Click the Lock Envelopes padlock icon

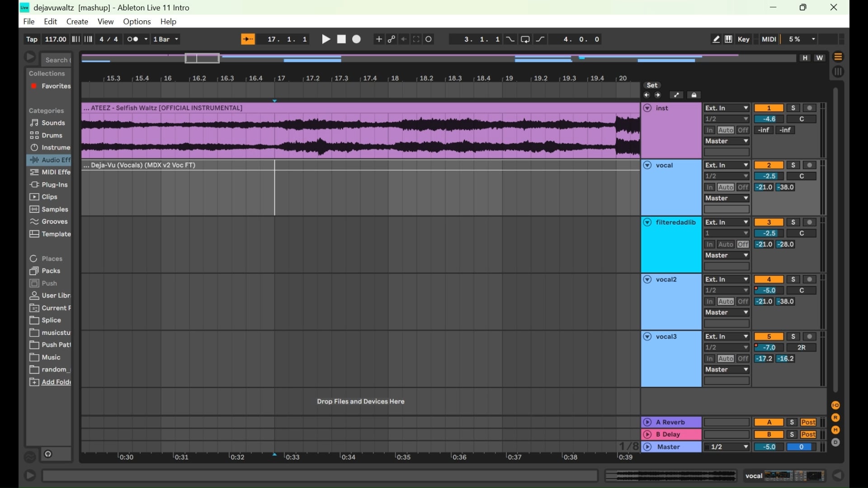click(x=694, y=95)
